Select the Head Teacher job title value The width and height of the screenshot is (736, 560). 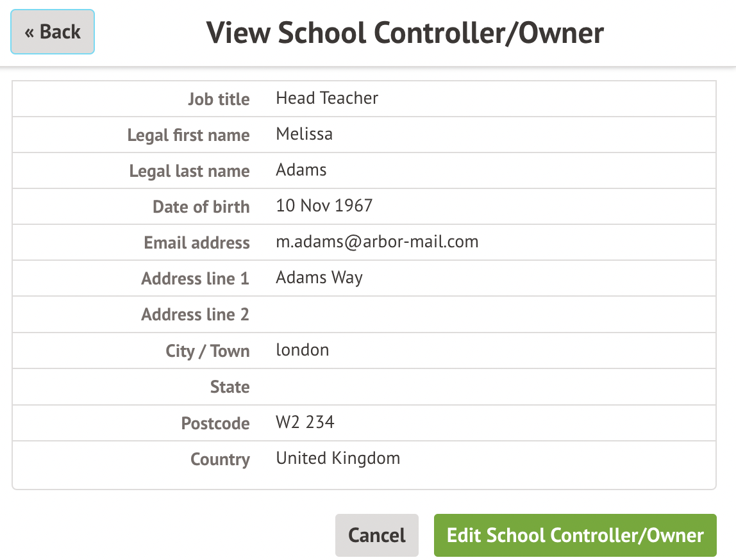(327, 98)
